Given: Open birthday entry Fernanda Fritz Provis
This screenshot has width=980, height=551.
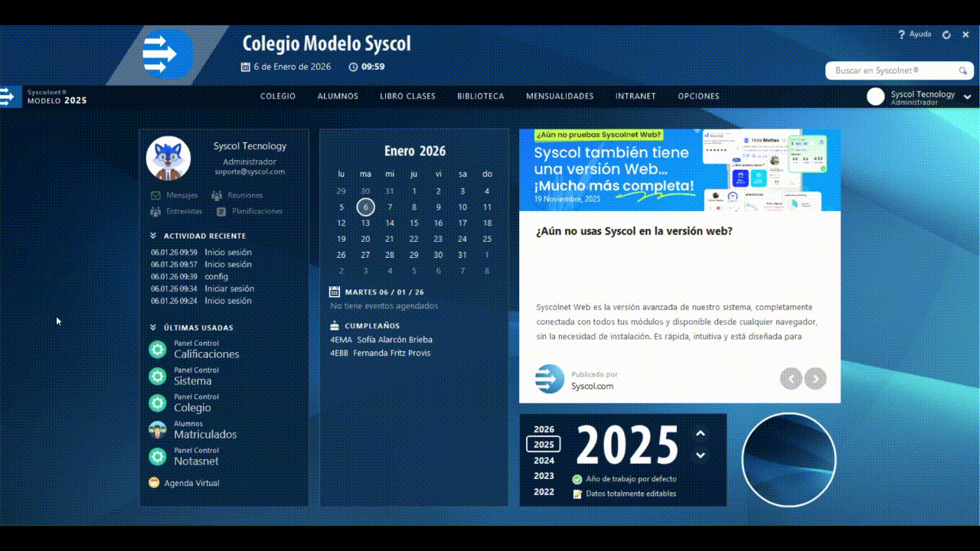Looking at the screenshot, I should 381,354.
